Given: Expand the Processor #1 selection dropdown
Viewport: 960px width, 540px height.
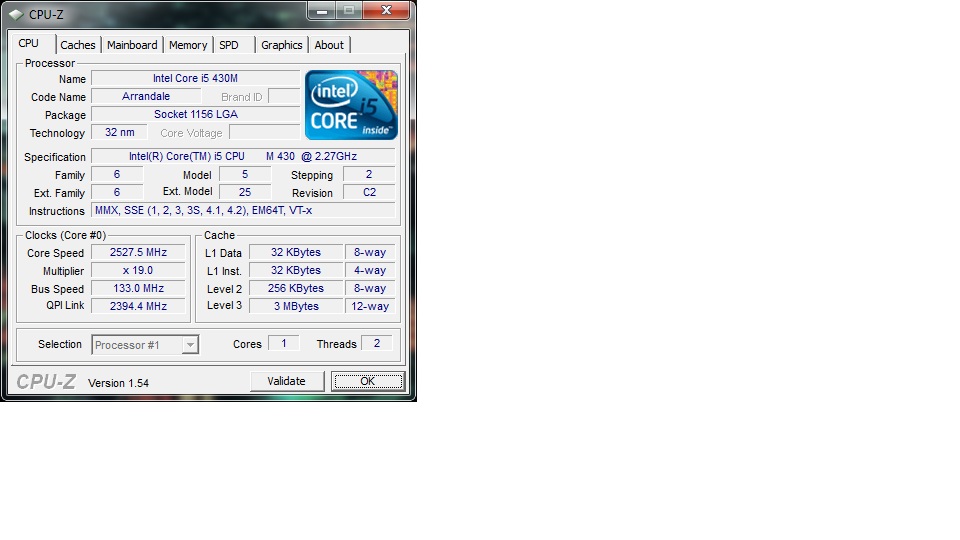Looking at the screenshot, I should click(x=190, y=345).
